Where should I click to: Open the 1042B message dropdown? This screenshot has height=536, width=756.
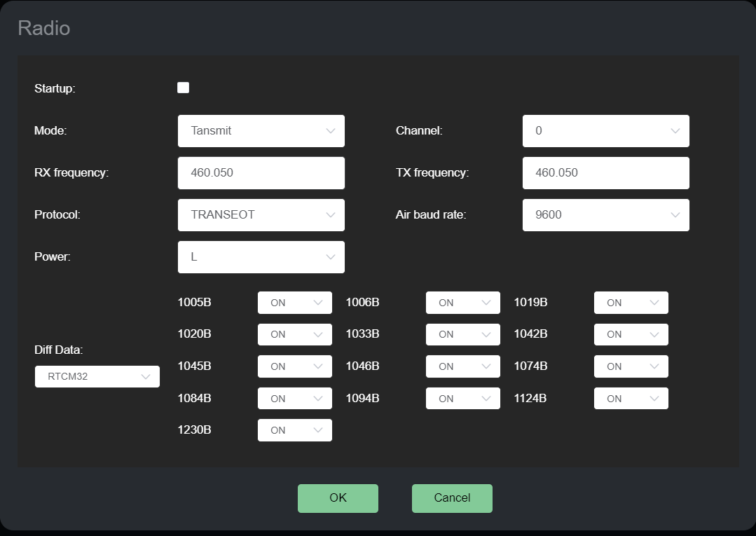click(631, 334)
